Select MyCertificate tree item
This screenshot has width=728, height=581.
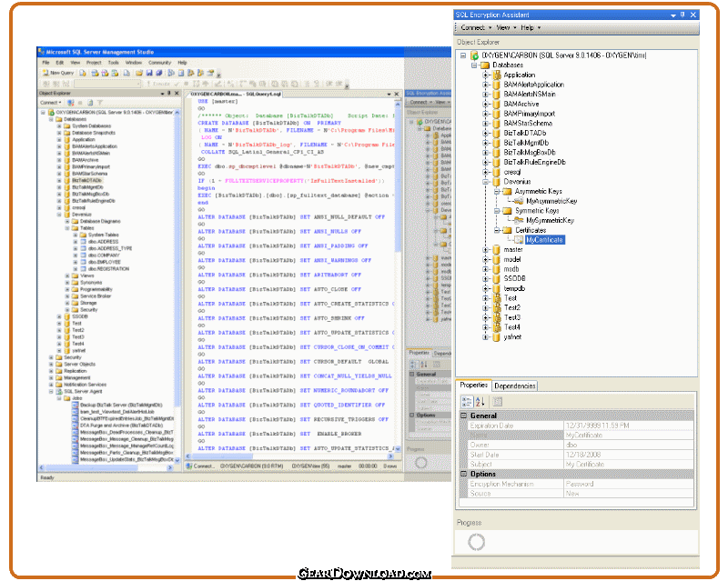point(544,240)
